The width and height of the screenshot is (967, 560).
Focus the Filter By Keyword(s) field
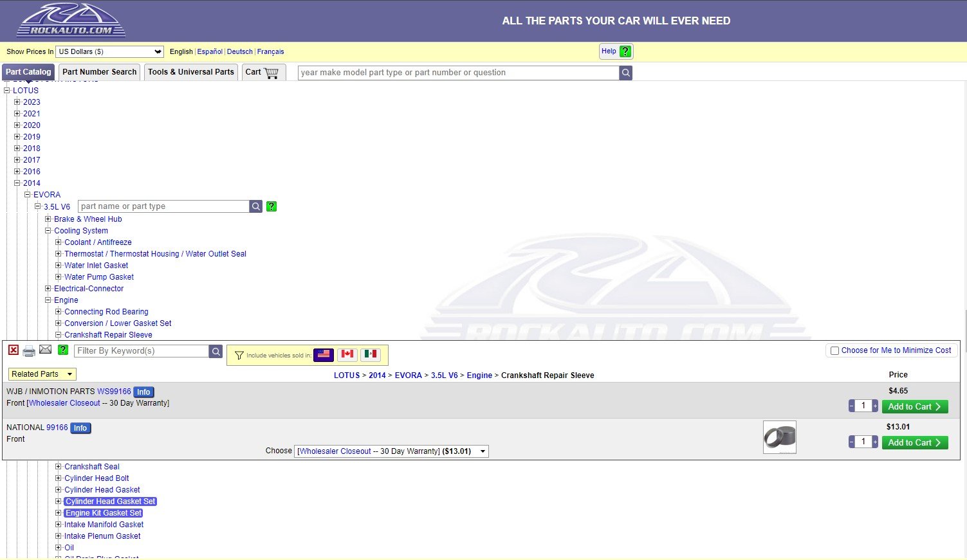[142, 351]
